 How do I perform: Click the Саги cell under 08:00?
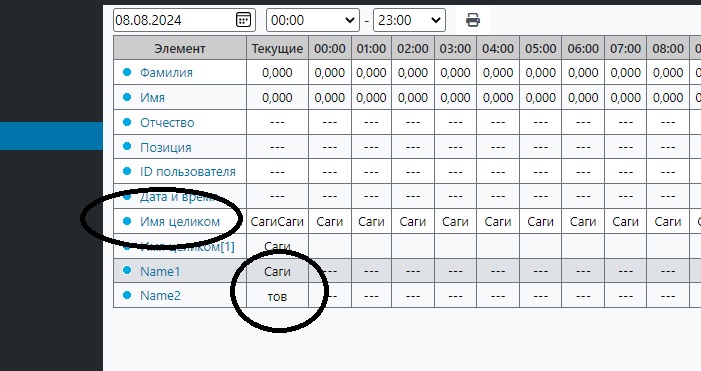pos(668,221)
